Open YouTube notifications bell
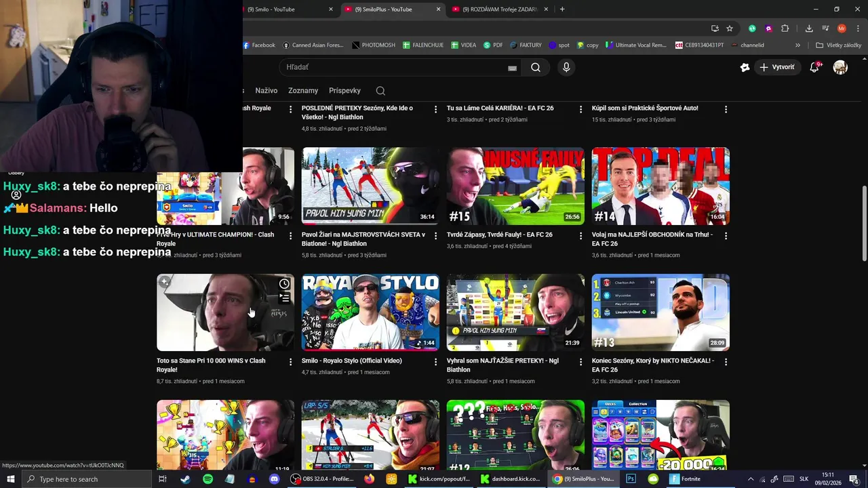This screenshot has height=488, width=868. click(x=814, y=67)
